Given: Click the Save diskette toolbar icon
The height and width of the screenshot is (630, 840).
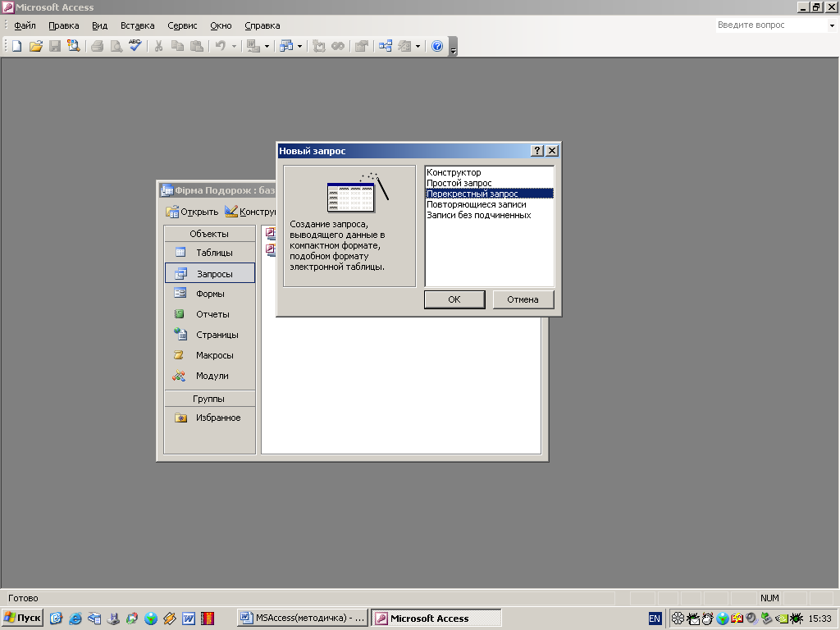Looking at the screenshot, I should coord(55,47).
